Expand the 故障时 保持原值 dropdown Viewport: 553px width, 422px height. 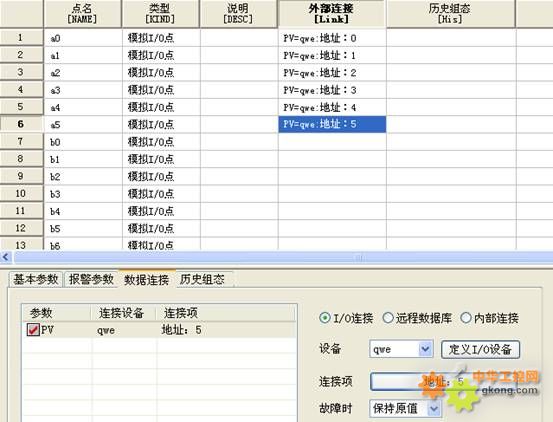tap(434, 409)
